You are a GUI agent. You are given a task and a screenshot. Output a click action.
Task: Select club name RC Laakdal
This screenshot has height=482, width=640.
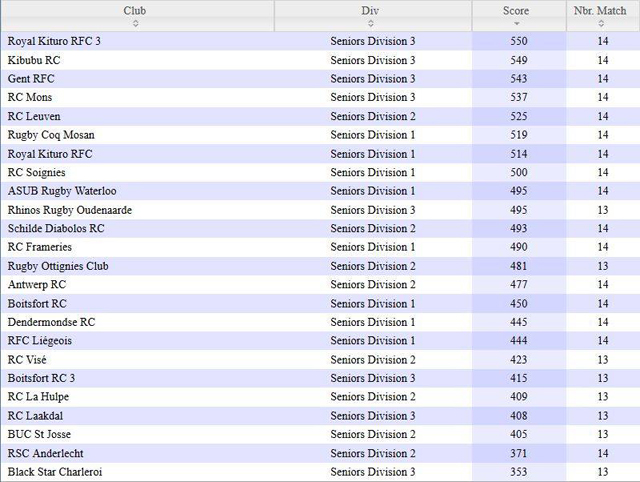pos(35,416)
